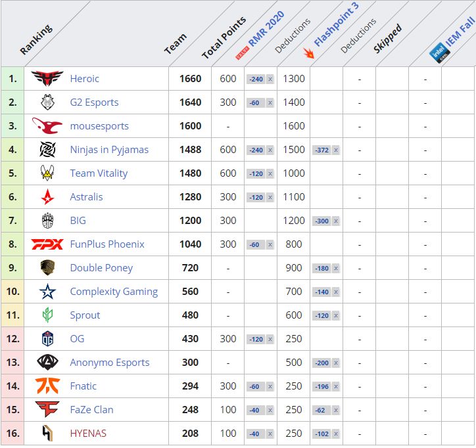This screenshot has height=448, width=476.
Task: Click the Flashpoint 3 flame icon
Action: 307,52
